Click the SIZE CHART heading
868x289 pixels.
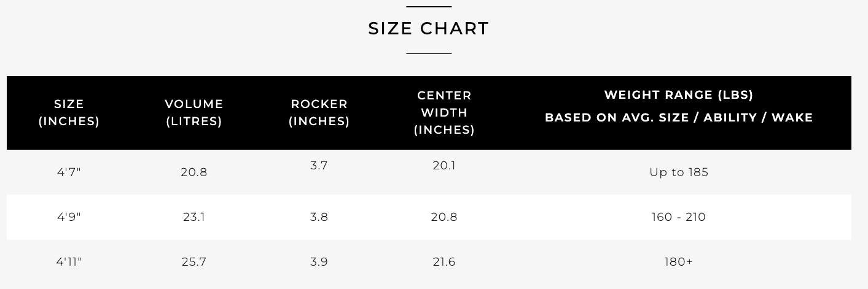click(x=429, y=29)
